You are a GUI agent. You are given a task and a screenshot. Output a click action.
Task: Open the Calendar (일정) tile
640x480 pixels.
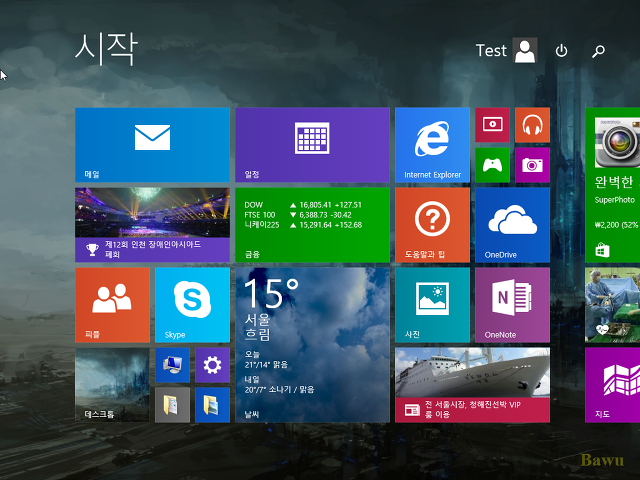click(312, 145)
